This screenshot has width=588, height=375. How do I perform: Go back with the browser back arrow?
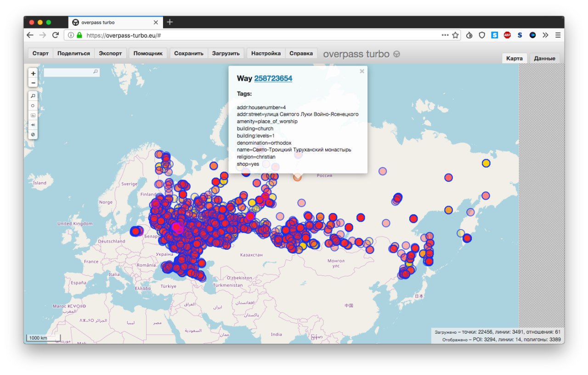coord(30,35)
